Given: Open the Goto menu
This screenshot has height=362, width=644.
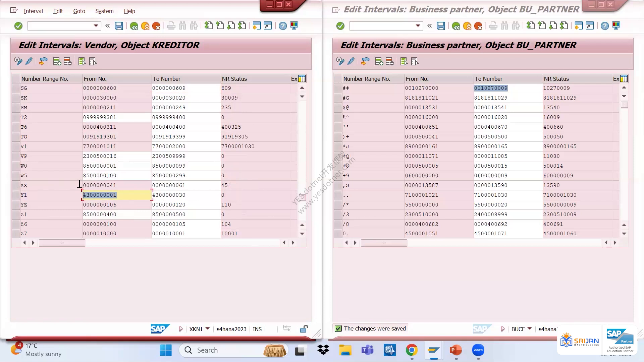Looking at the screenshot, I should [79, 11].
